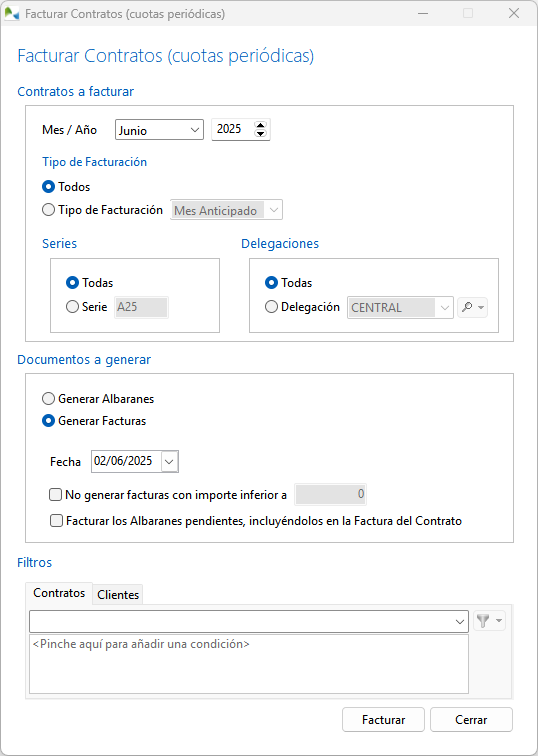Open the Delegación search magnifier button

click(x=472, y=307)
